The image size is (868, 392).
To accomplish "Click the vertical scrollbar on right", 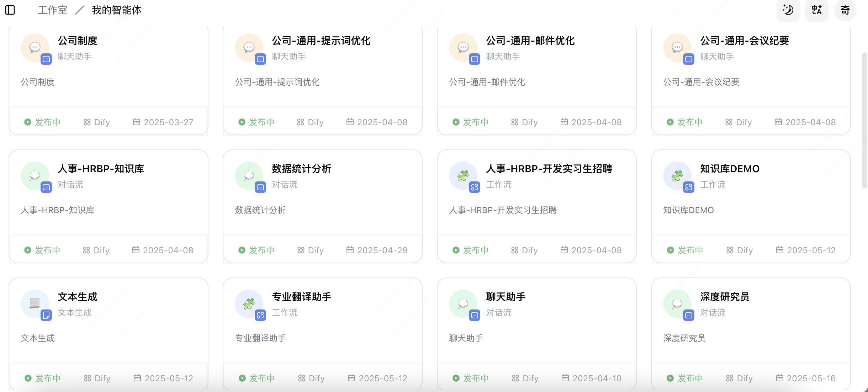I will pyautogui.click(x=865, y=120).
